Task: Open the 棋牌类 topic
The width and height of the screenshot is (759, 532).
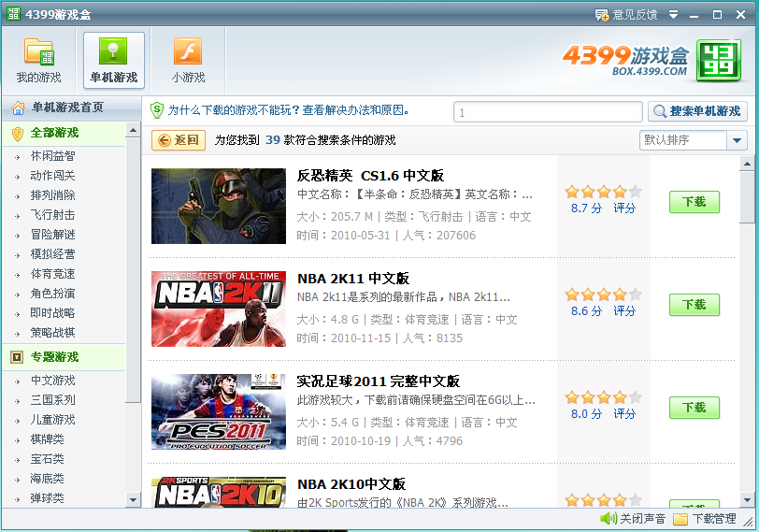Action: tap(47, 439)
